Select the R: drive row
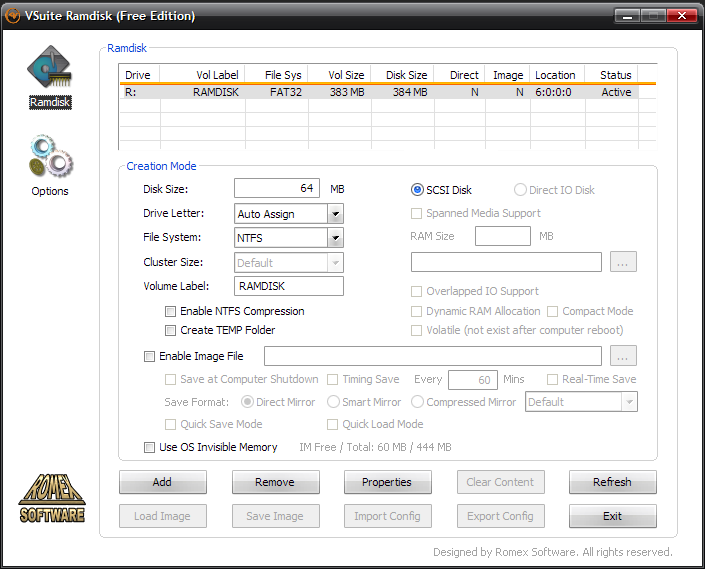This screenshot has width=705, height=569. tap(379, 92)
